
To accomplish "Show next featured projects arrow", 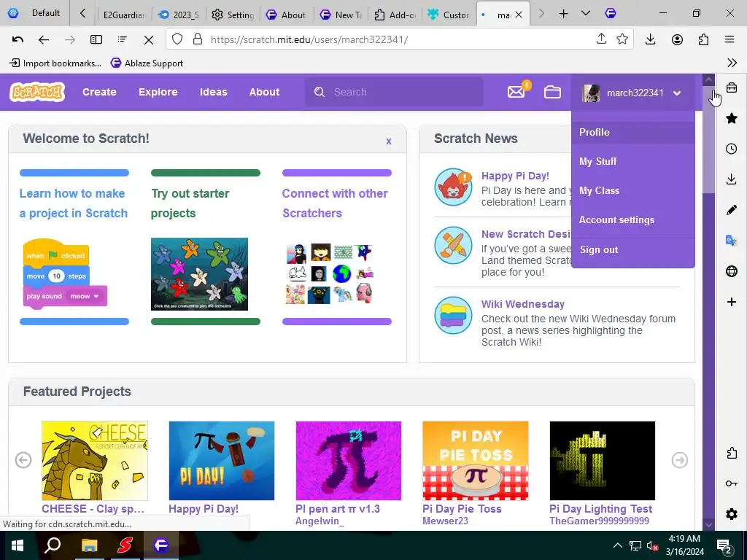I will pos(680,460).
